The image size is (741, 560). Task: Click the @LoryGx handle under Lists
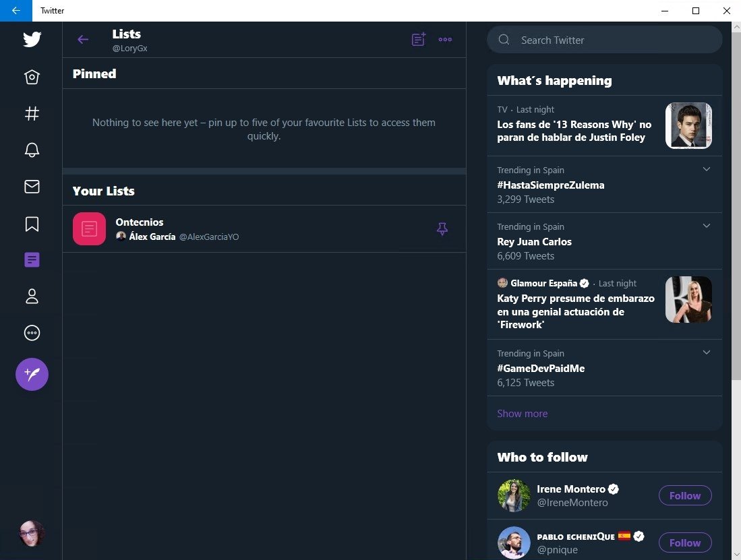(x=129, y=48)
